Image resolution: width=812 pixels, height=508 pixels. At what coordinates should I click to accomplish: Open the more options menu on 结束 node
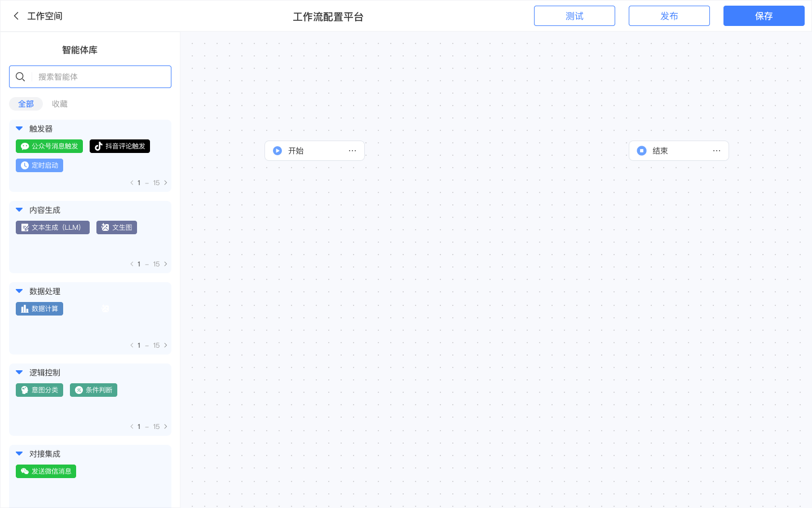(x=717, y=151)
